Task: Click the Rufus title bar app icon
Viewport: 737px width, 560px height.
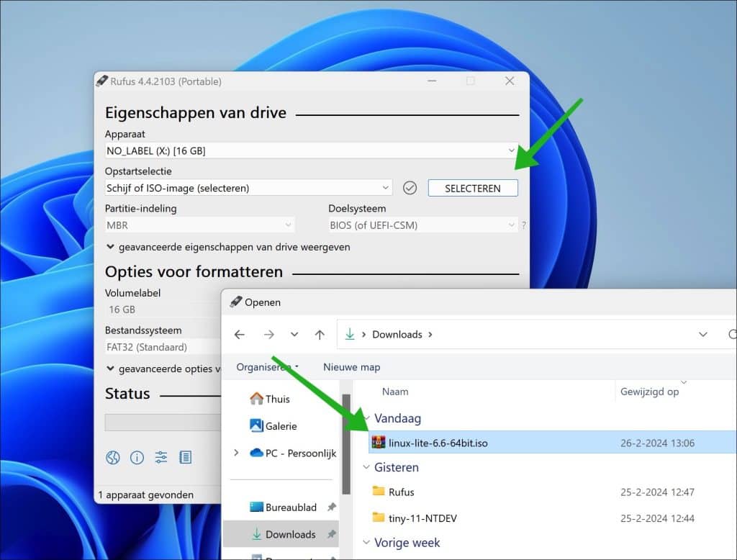Action: coord(101,81)
